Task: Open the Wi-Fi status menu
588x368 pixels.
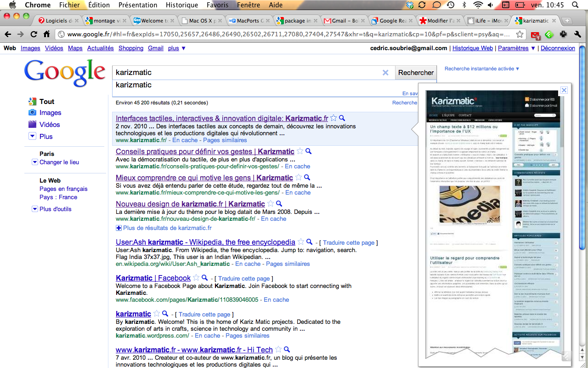Action: [x=478, y=5]
